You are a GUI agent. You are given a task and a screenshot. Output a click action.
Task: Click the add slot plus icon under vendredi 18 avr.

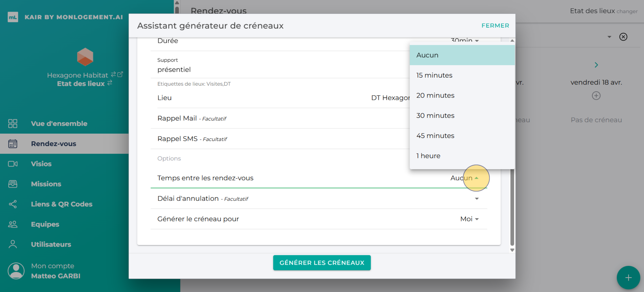[x=596, y=96]
